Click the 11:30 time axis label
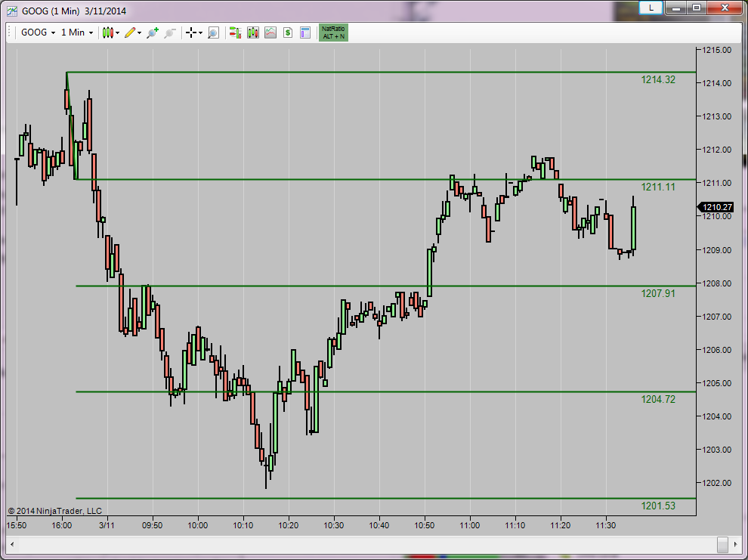This screenshot has height=560, width=748. coord(606,525)
